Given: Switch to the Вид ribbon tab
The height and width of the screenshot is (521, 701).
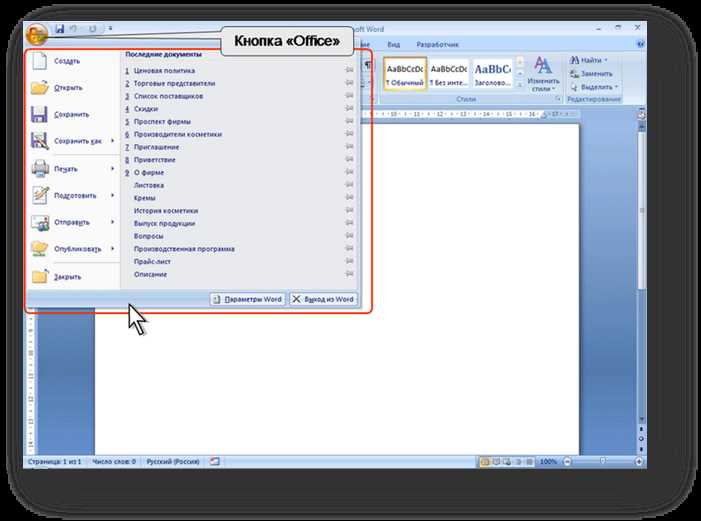Looking at the screenshot, I should [393, 44].
